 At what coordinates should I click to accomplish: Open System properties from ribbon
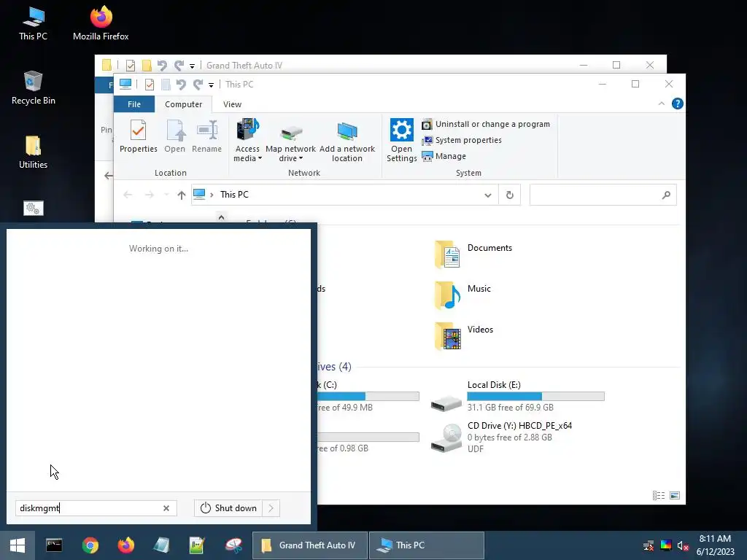[462, 140]
